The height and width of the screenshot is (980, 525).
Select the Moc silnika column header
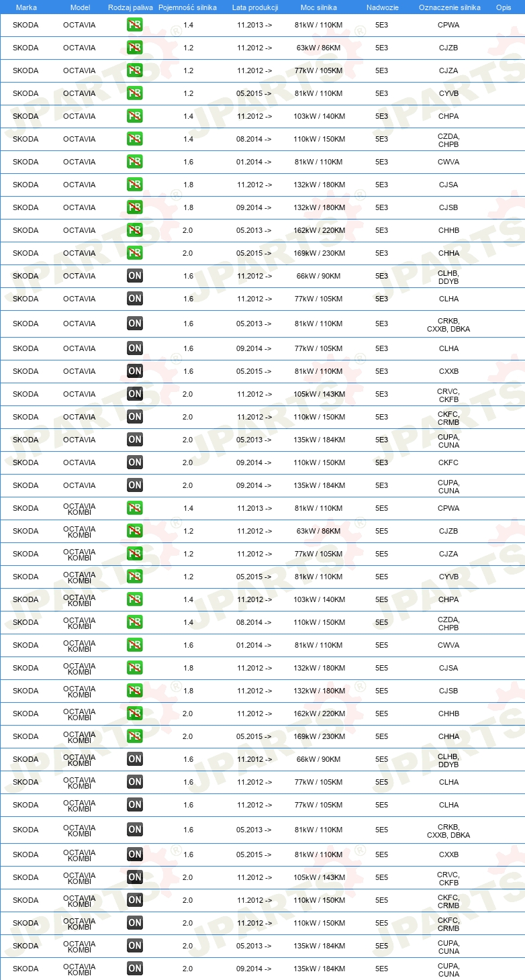[x=320, y=7]
